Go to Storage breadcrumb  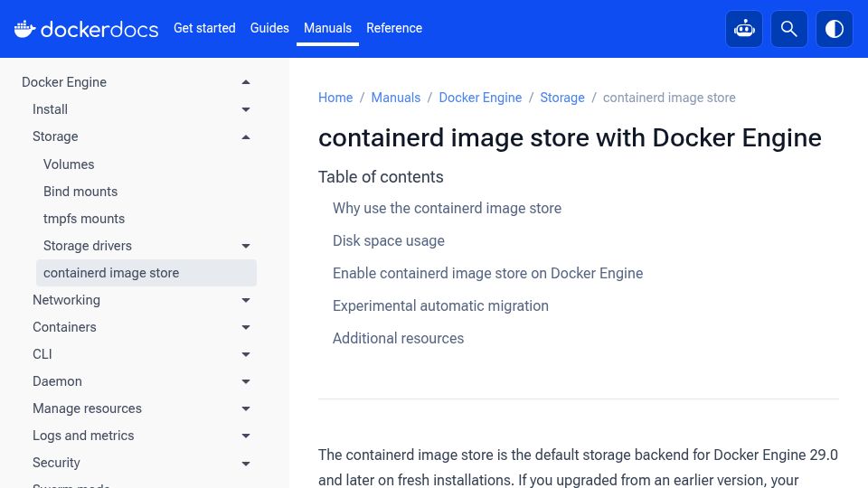(x=562, y=98)
